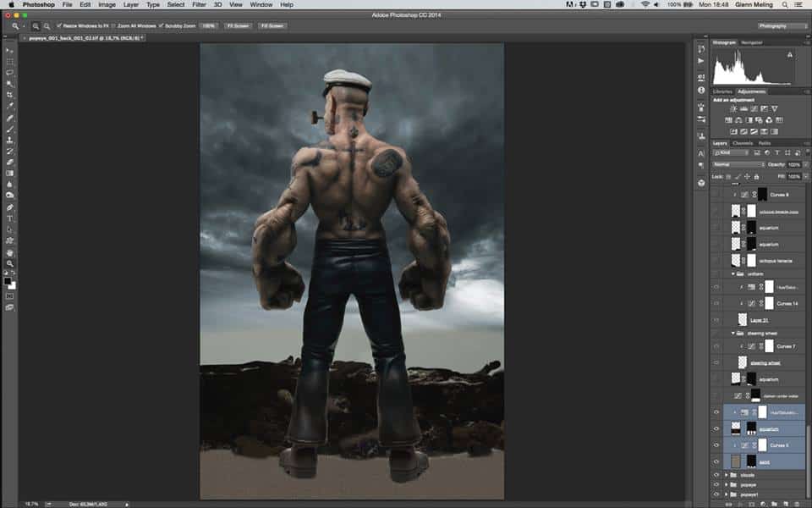812x508 pixels.
Task: Choose the Hand tool
Action: coord(10,252)
